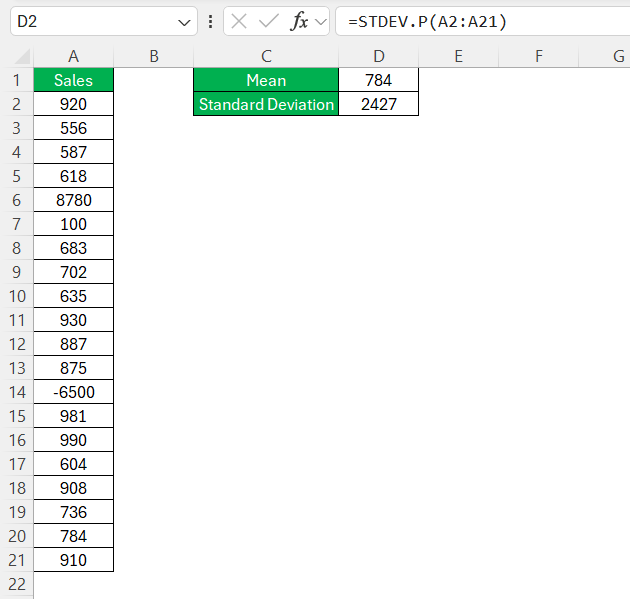Select the cell containing 990
The image size is (630, 599).
[x=74, y=440]
